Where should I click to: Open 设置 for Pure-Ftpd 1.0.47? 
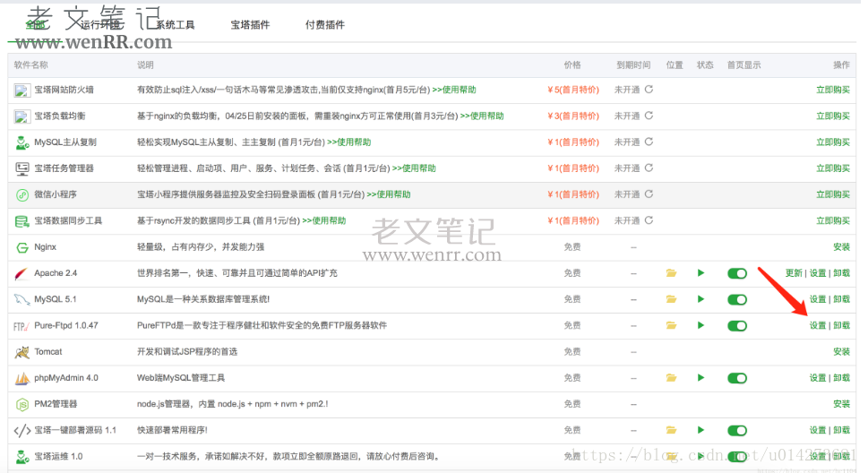(x=818, y=326)
